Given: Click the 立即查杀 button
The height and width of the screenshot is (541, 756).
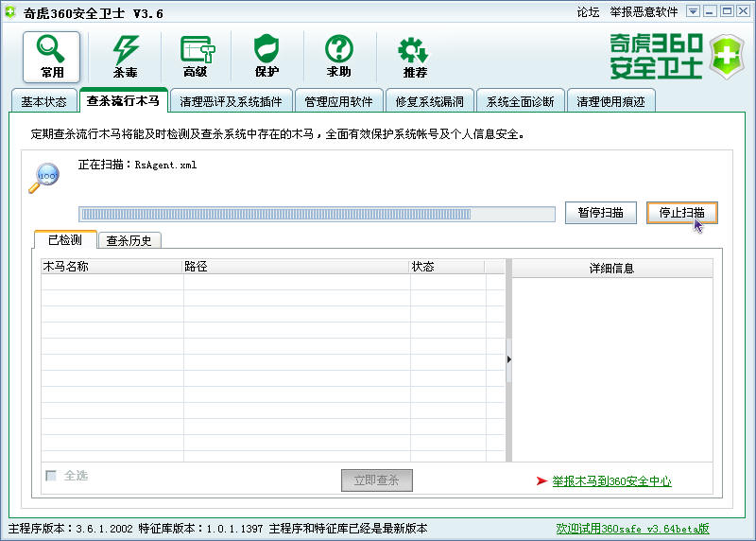Looking at the screenshot, I should [376, 480].
